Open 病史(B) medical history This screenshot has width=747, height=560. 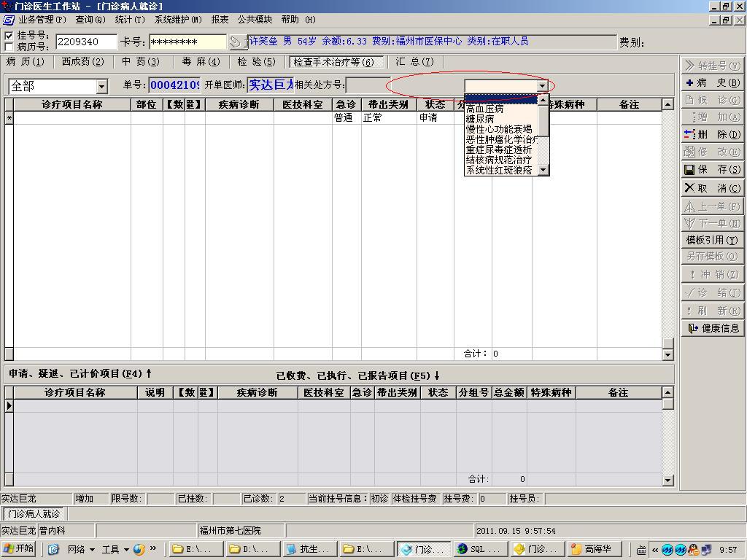[x=712, y=83]
